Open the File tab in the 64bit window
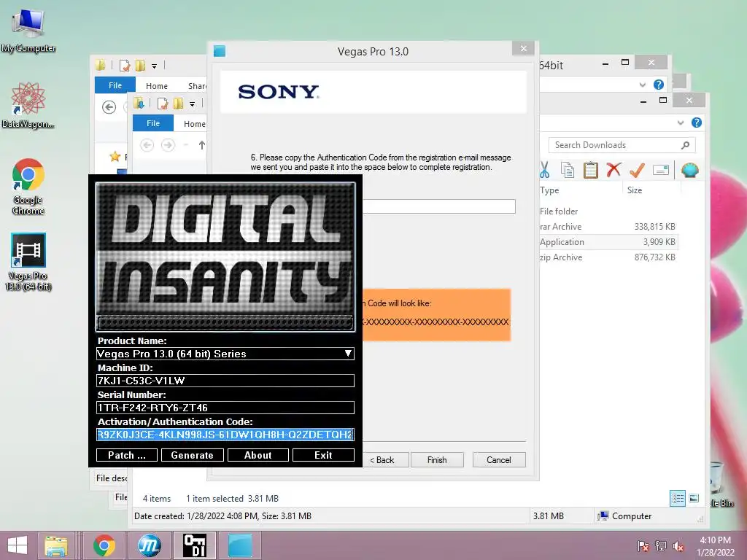Screen dimensions: 747x560 coord(115,85)
